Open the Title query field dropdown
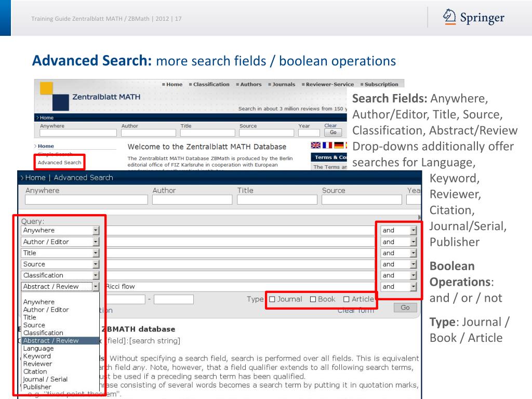This screenshot has height=399, width=532. [x=96, y=253]
